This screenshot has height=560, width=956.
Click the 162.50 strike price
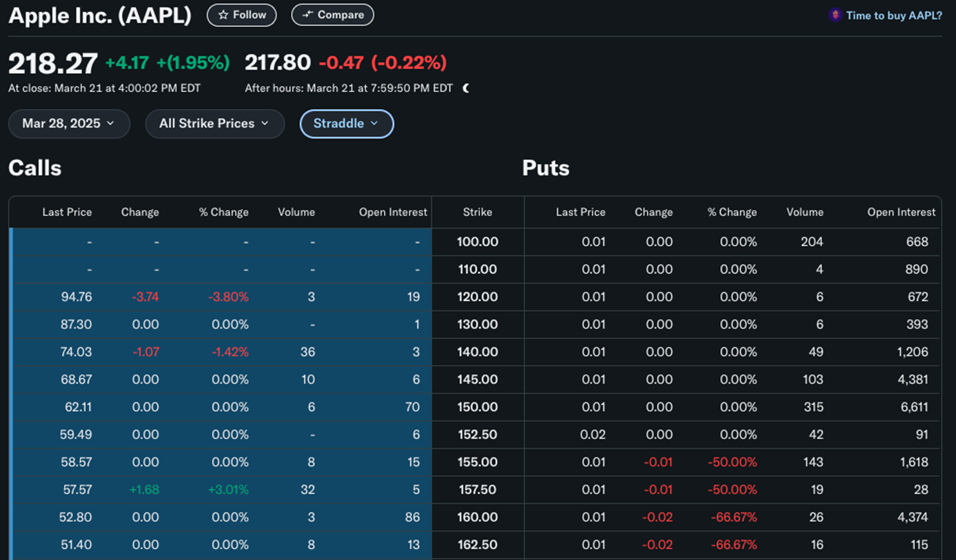tap(477, 545)
